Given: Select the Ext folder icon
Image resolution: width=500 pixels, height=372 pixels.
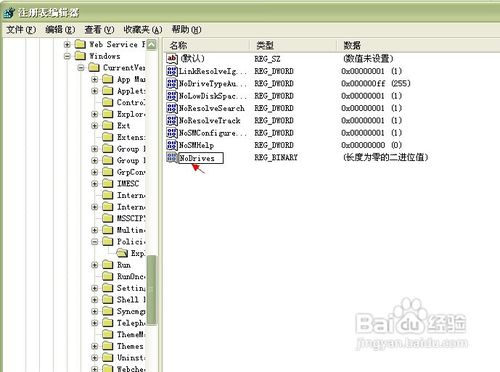Looking at the screenshot, I should (x=108, y=126).
